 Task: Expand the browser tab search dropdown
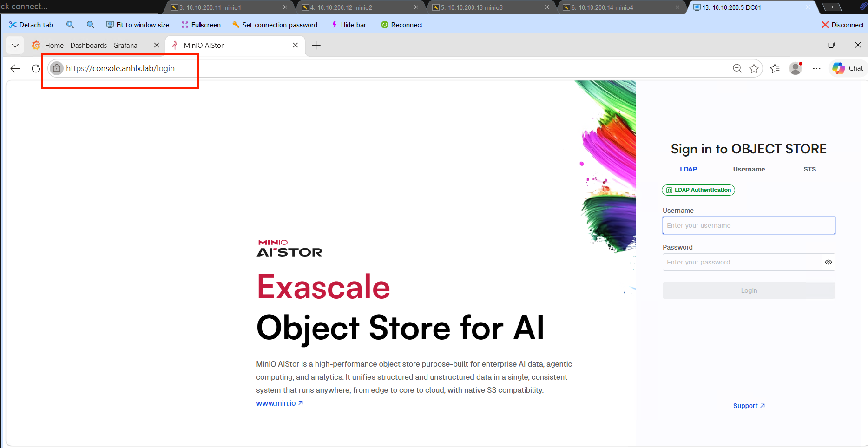pyautogui.click(x=15, y=46)
